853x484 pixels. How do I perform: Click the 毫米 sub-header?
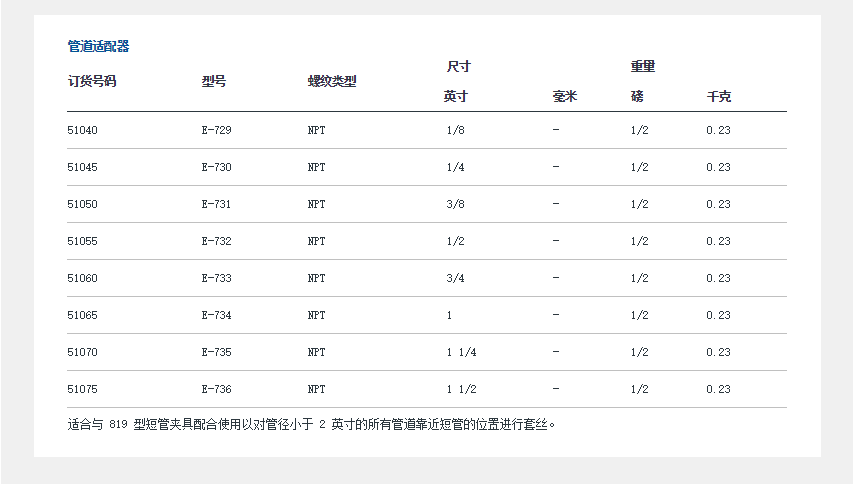click(565, 97)
